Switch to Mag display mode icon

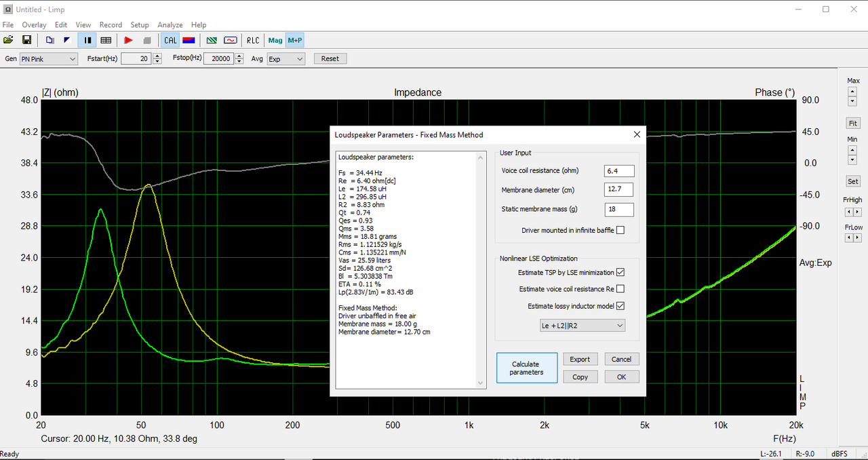(275, 40)
